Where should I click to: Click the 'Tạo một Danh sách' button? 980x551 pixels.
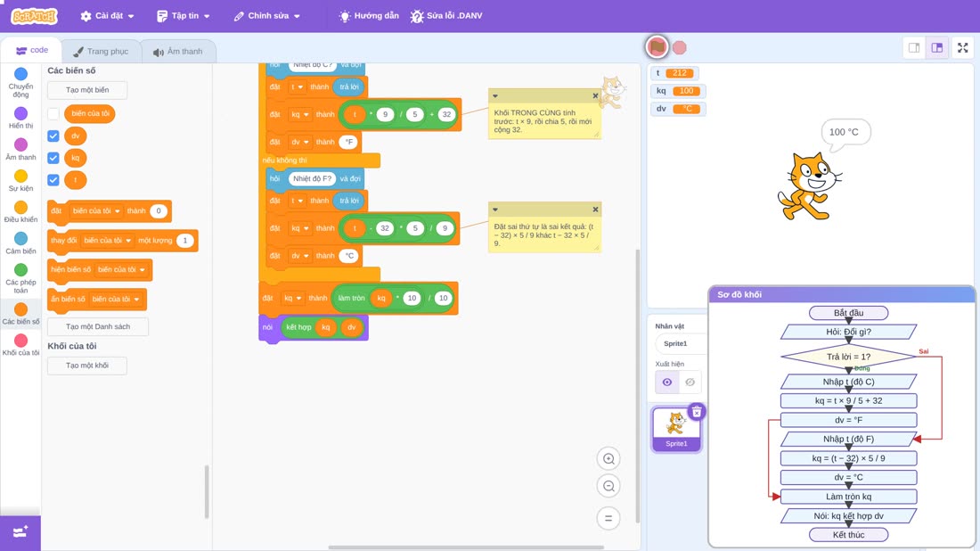point(98,326)
